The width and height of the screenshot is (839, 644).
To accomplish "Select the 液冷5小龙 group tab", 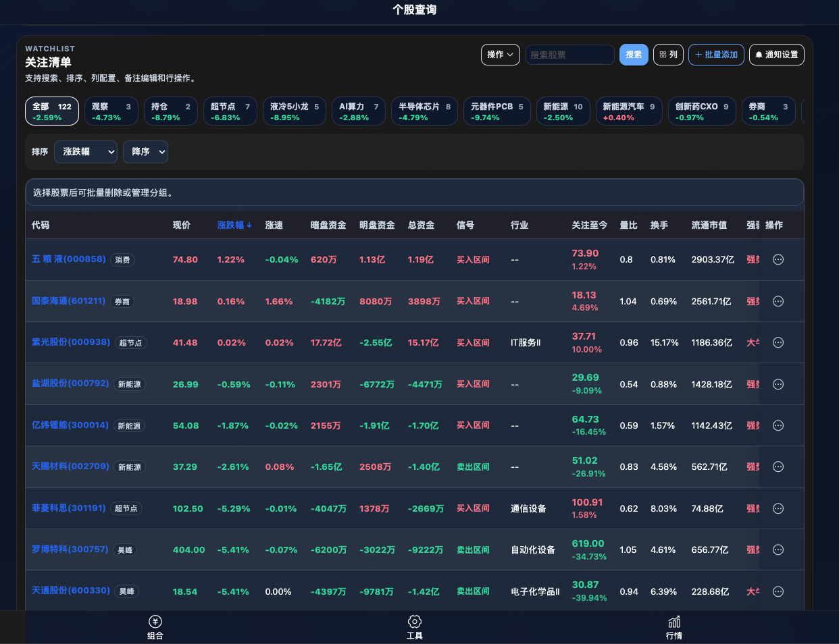I will [x=295, y=111].
